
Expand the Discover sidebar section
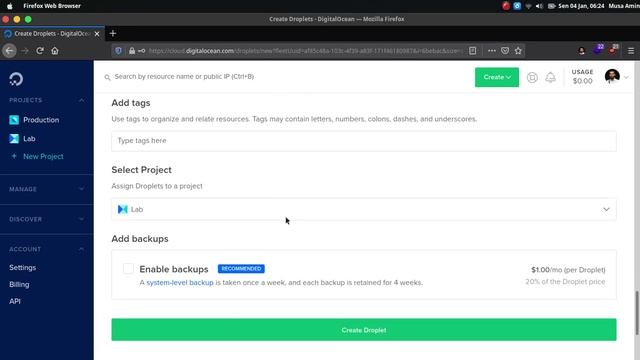pos(82,219)
